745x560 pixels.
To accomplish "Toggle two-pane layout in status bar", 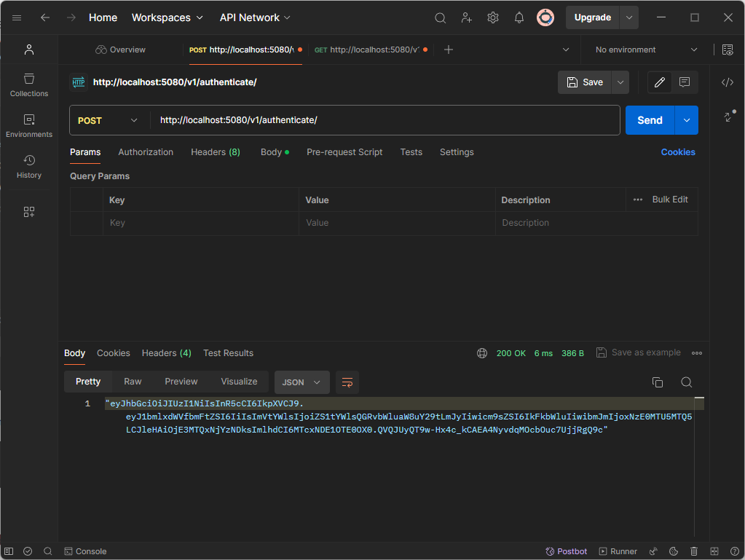I will pos(714,551).
